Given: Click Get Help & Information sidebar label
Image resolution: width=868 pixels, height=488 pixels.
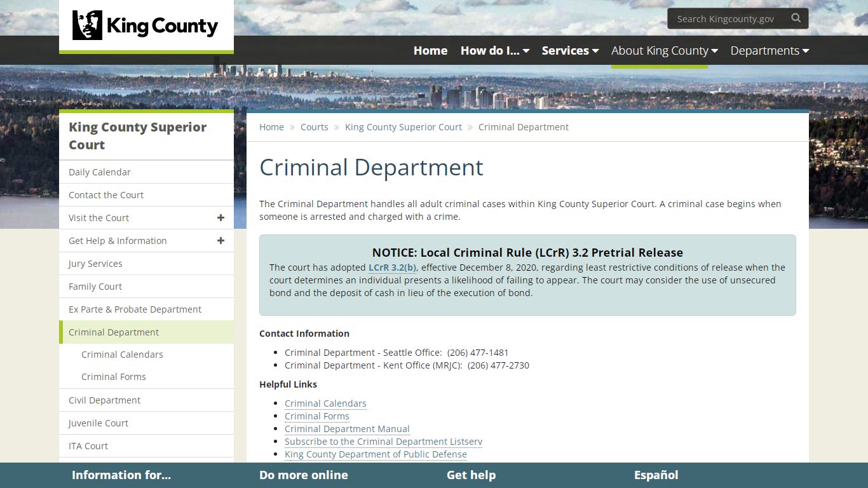Looking at the screenshot, I should (x=118, y=241).
